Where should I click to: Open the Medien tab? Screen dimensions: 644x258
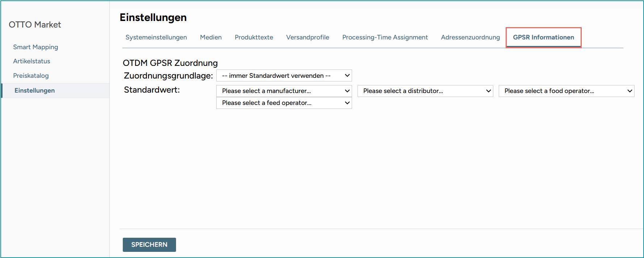tap(211, 37)
